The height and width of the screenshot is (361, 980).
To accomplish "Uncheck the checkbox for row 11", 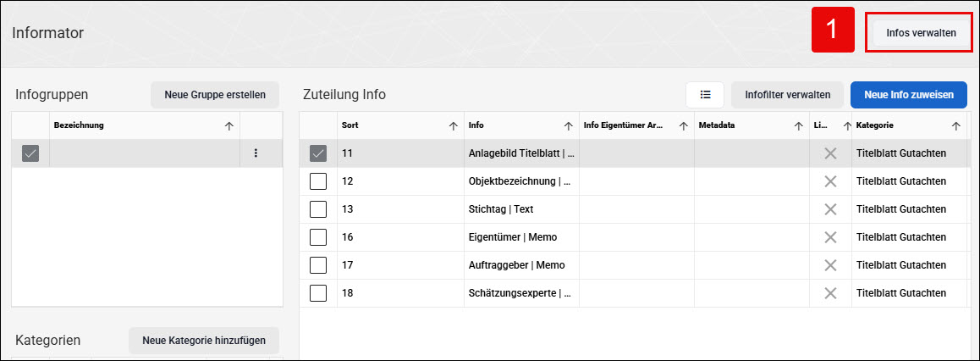I will coord(318,153).
